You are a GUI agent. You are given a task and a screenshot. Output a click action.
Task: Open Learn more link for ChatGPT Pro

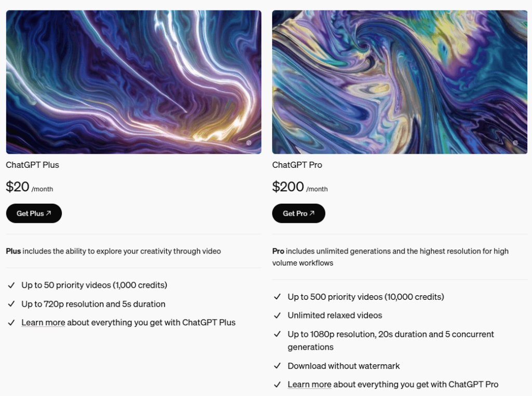tap(310, 384)
